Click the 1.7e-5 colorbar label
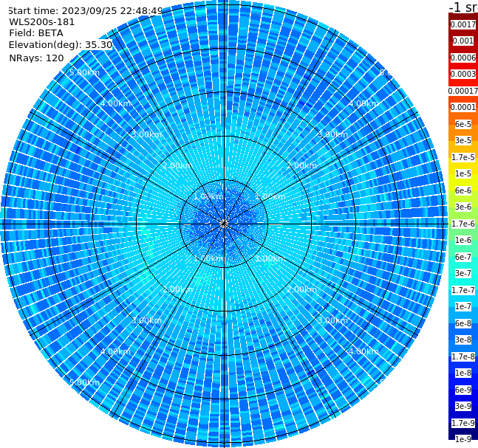 click(x=463, y=157)
